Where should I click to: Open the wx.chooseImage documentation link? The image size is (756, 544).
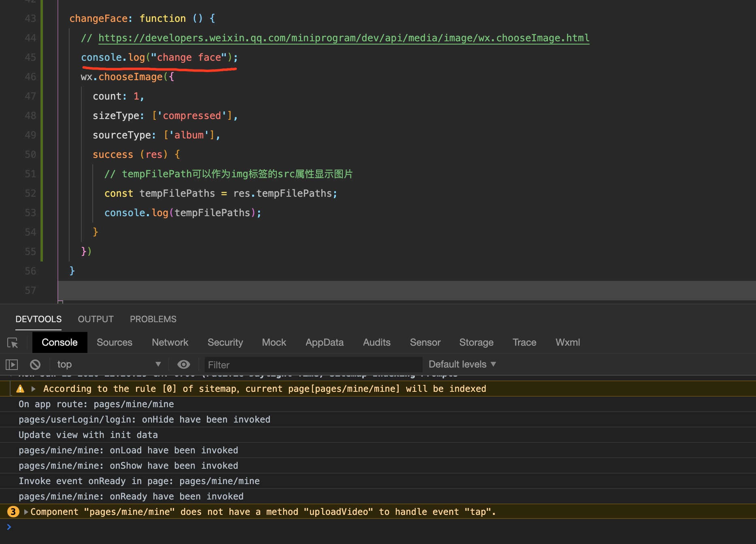pos(343,38)
